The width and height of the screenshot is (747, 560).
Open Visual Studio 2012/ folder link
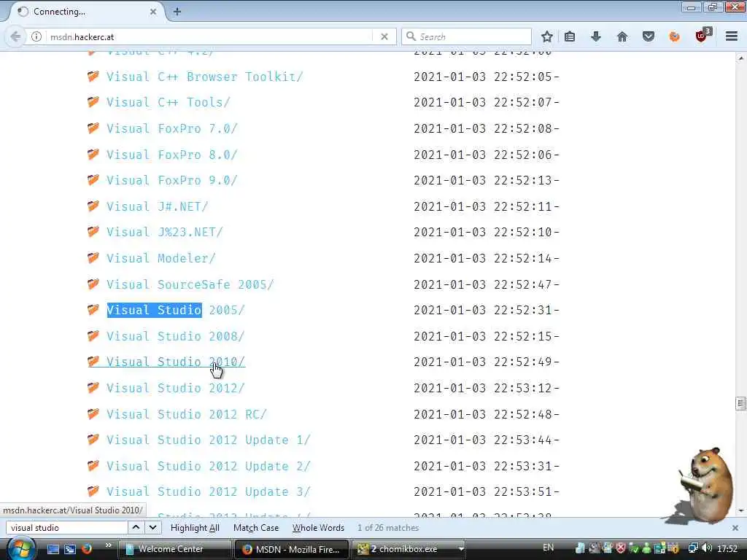(x=175, y=389)
